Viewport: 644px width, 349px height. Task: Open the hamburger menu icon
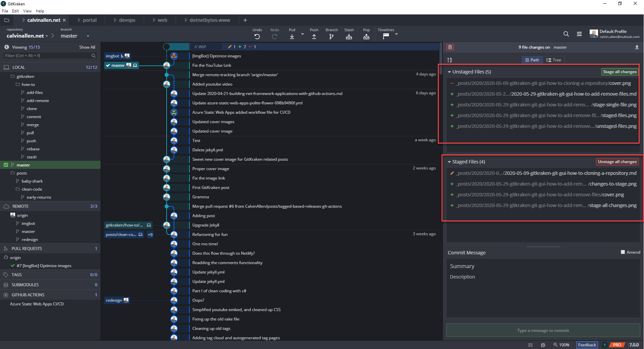[x=579, y=34]
